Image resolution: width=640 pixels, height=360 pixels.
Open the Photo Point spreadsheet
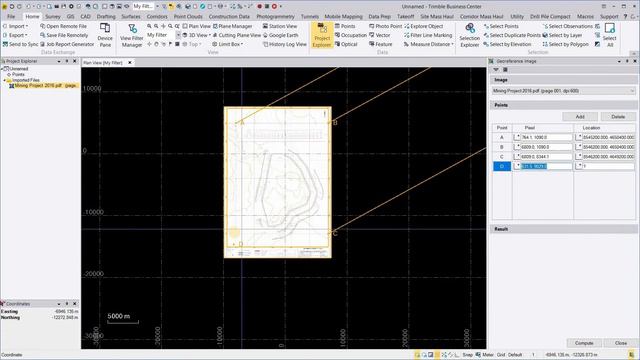tap(385, 26)
